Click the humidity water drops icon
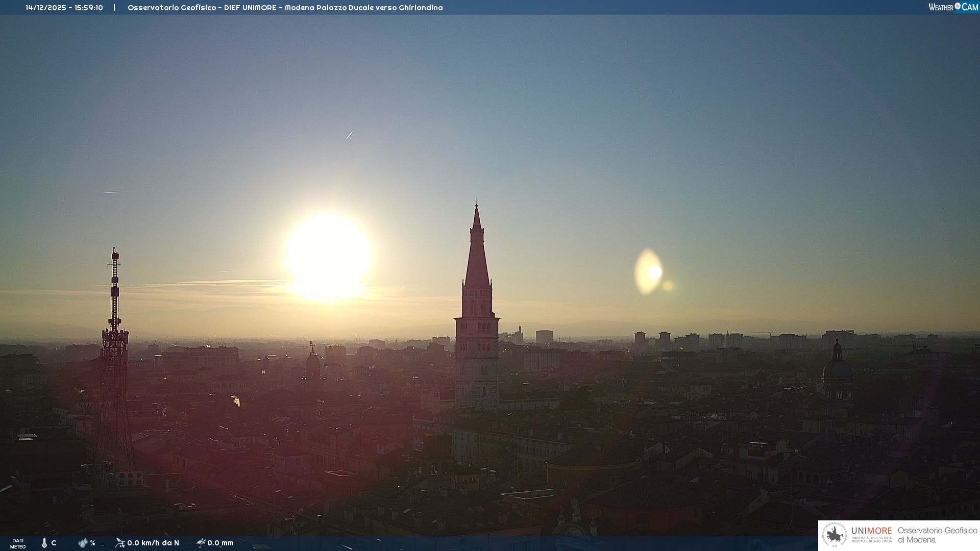 83,543
